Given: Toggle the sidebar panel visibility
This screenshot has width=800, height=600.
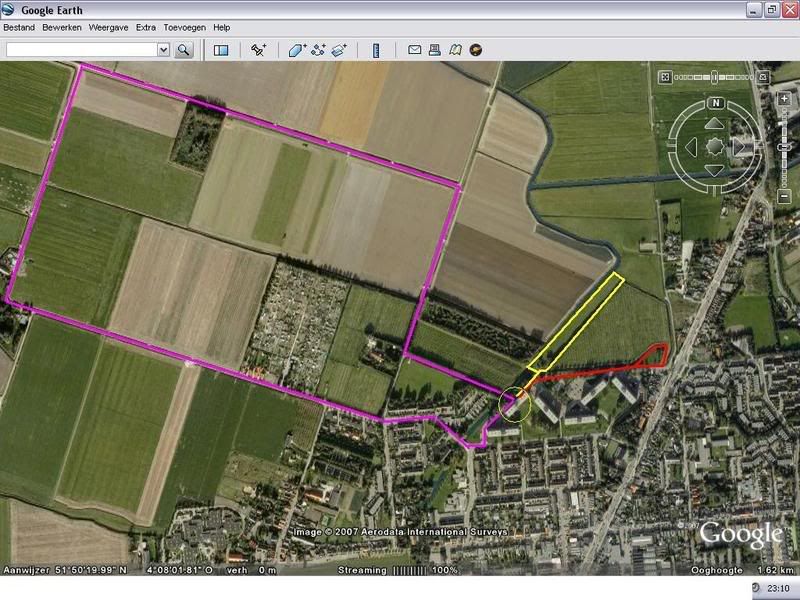Looking at the screenshot, I should tap(221, 49).
